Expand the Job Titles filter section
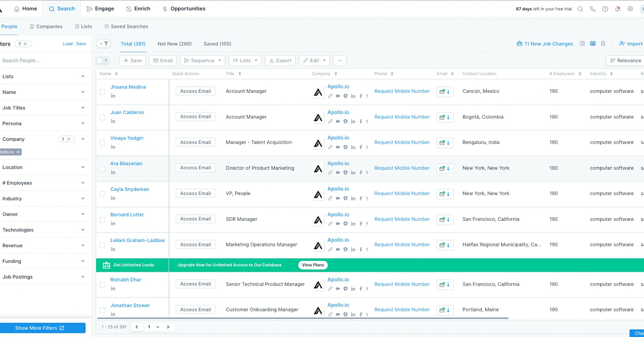 46,108
